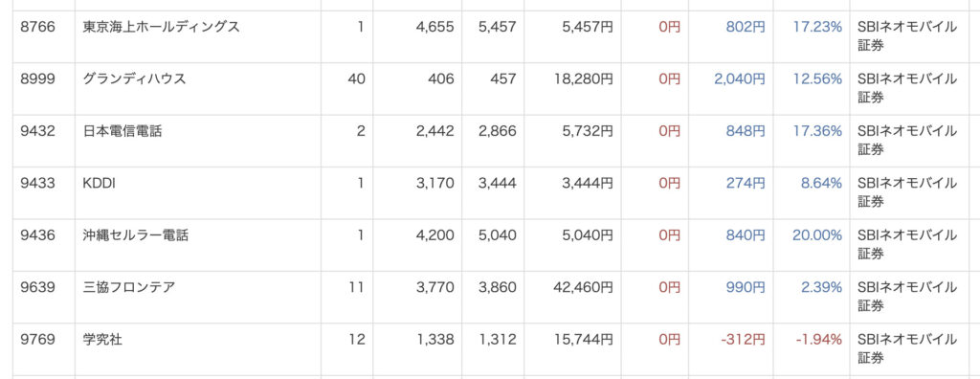Image resolution: width=980 pixels, height=379 pixels.
Task: Click the -1.94% loss percentage
Action: [x=819, y=340]
